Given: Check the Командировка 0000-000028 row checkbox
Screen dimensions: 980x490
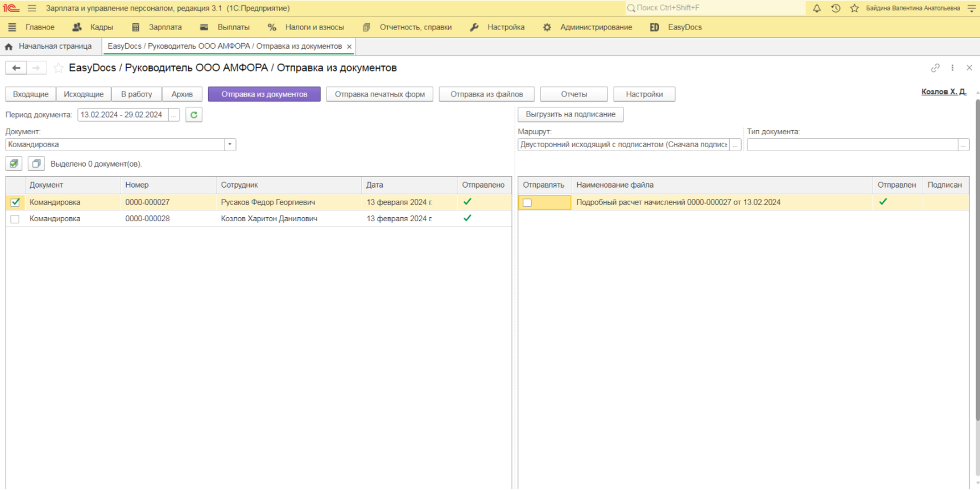Looking at the screenshot, I should point(15,219).
